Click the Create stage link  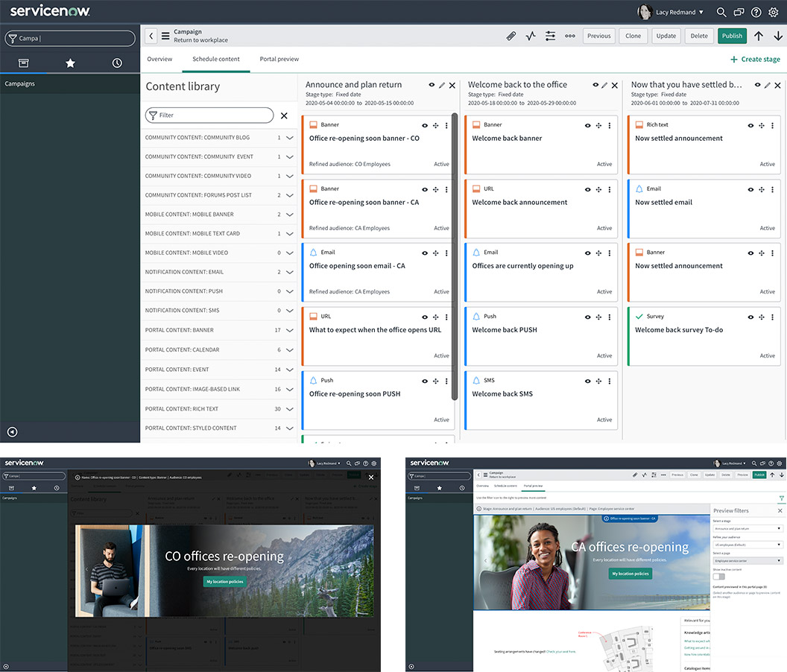tap(756, 59)
